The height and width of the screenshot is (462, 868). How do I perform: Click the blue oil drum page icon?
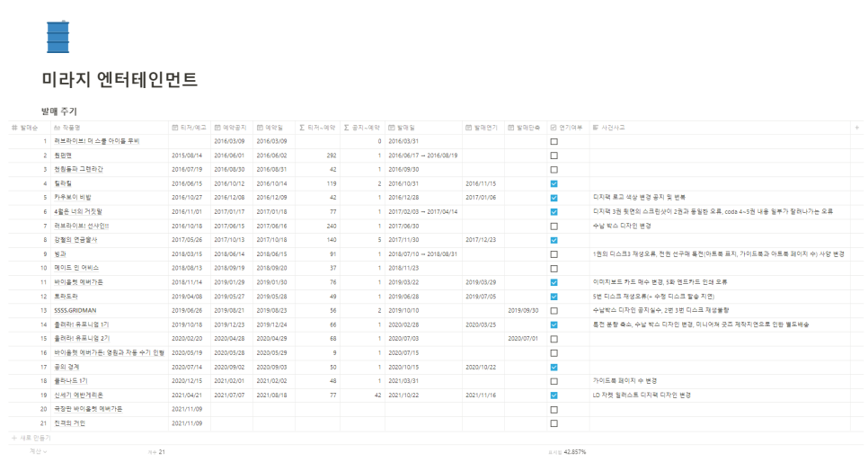pyautogui.click(x=58, y=37)
